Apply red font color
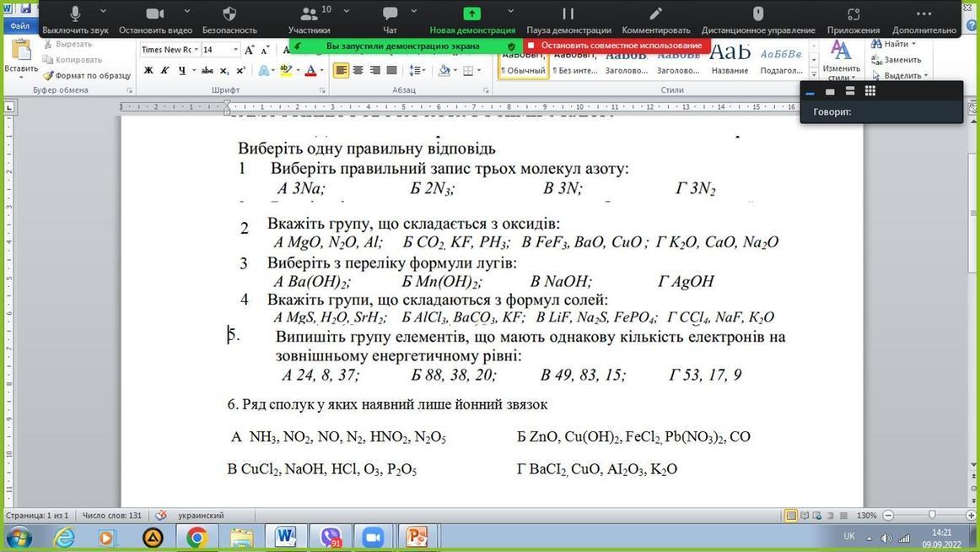This screenshot has height=552, width=980. pos(310,70)
